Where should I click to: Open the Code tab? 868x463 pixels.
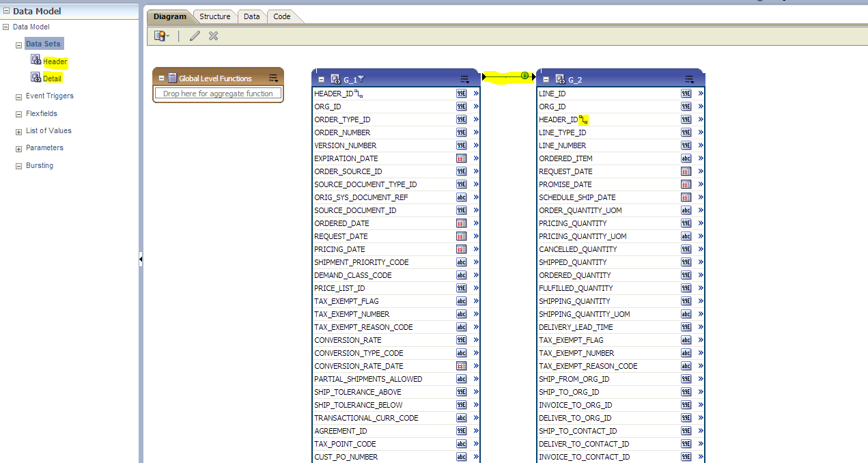281,16
